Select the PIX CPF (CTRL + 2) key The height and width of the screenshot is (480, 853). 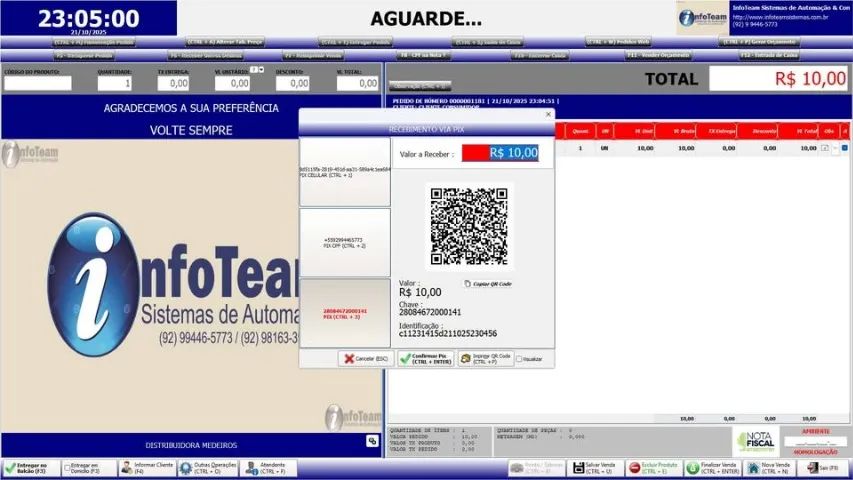[x=345, y=243]
